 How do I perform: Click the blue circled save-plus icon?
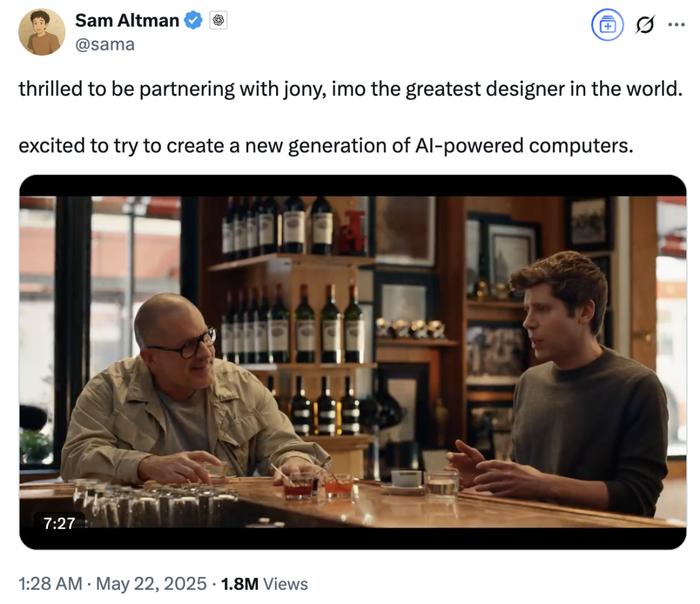[607, 25]
